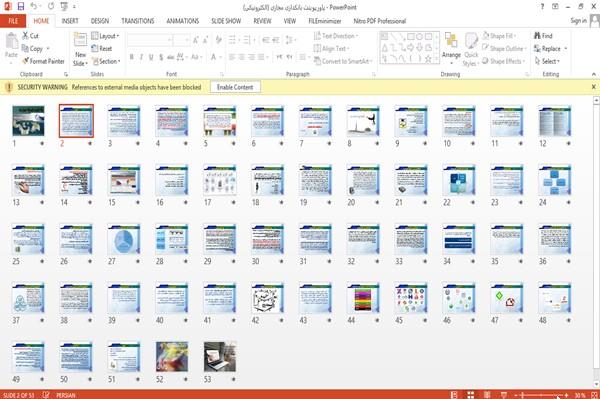Click the zoom in plus button
Viewport: 600px width, 399px height.
point(566,395)
